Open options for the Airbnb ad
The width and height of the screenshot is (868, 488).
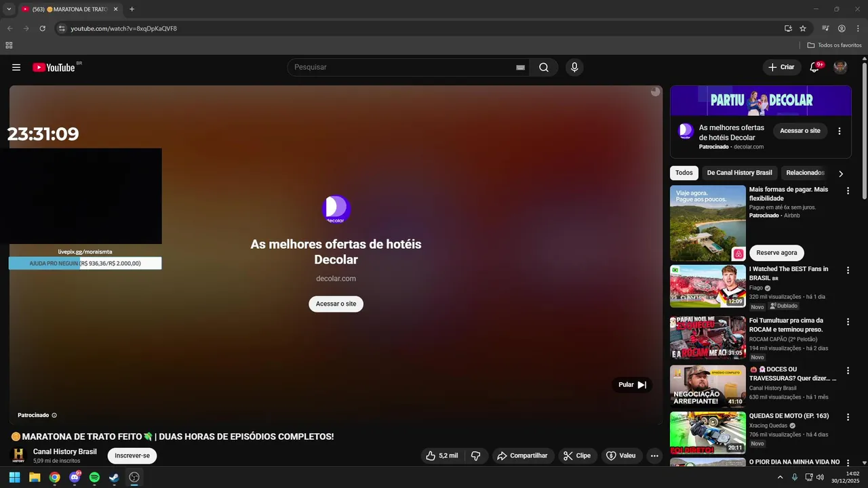pyautogui.click(x=848, y=190)
